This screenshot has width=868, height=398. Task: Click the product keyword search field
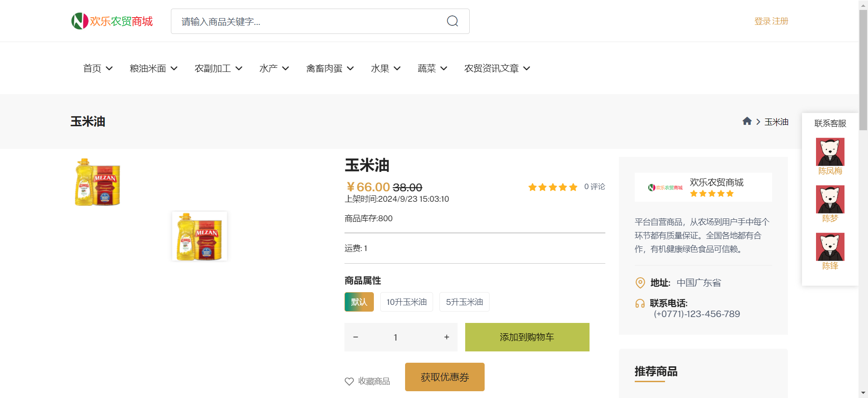[320, 21]
